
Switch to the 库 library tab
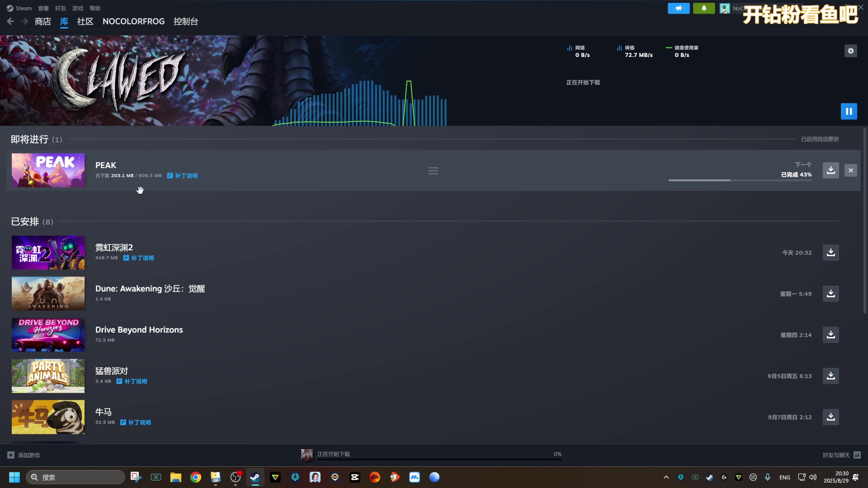tap(64, 21)
